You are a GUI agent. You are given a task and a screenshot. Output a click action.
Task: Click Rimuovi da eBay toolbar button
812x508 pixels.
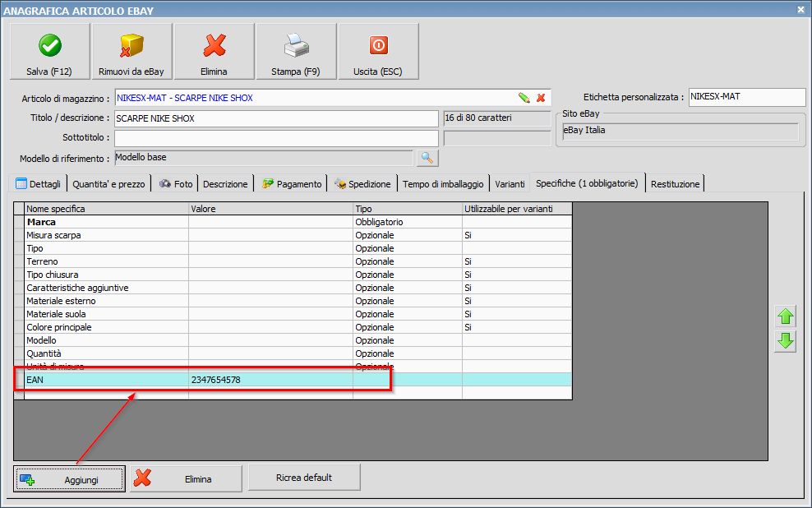pos(131,51)
